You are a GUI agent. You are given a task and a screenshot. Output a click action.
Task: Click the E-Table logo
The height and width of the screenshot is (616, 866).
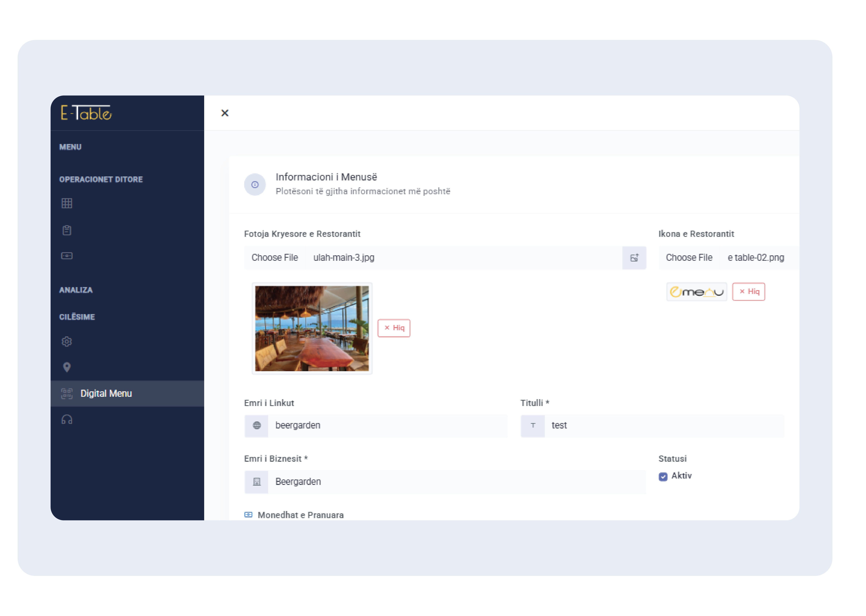(86, 113)
